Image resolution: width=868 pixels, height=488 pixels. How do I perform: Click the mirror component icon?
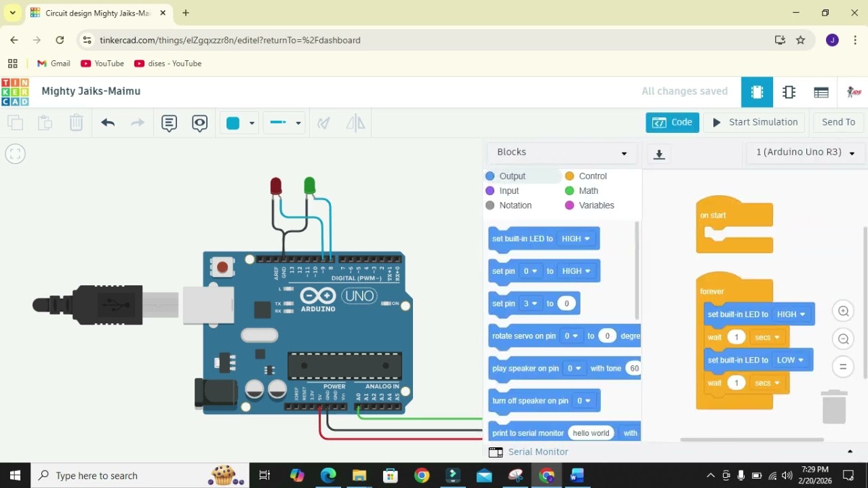pos(355,123)
